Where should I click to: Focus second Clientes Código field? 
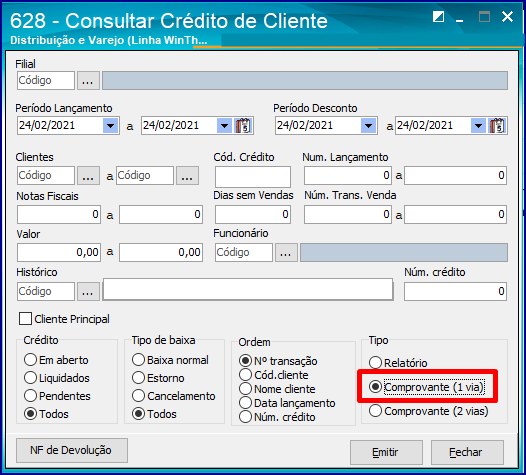coord(145,175)
